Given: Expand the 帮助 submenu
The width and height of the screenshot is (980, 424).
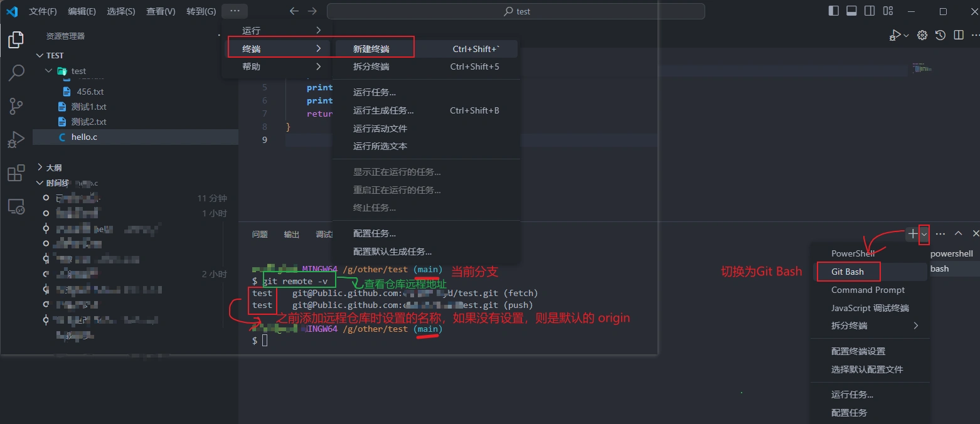Looking at the screenshot, I should tap(277, 66).
